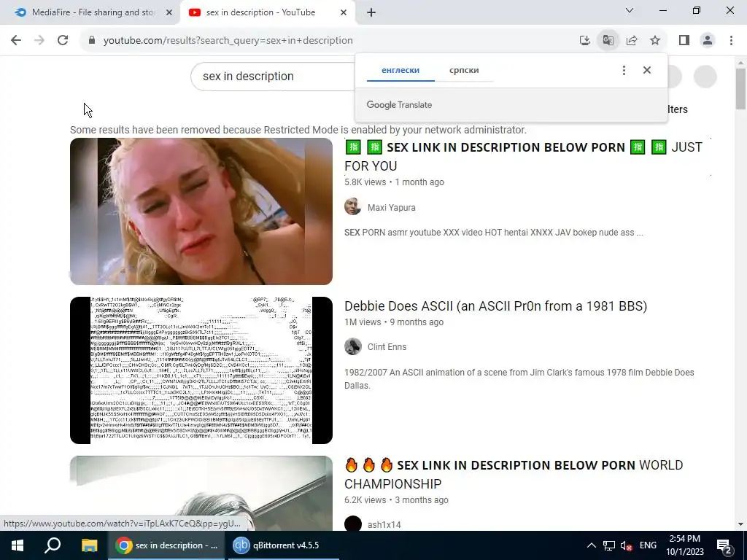Screen dimensions: 747x560
Task: Switch to qBittorrent v4.5.5 in taskbar
Action: 284,545
